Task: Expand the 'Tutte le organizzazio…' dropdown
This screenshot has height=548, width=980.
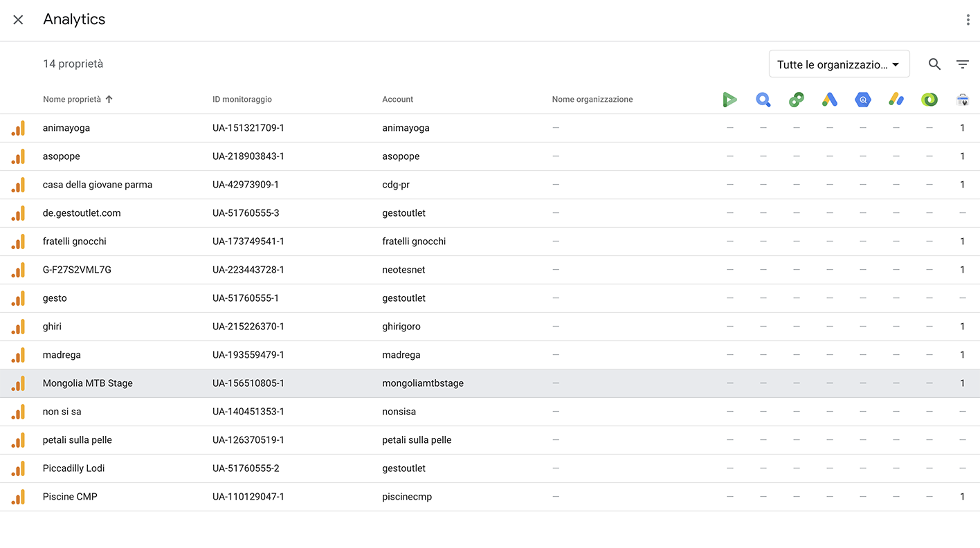Action: pos(839,64)
